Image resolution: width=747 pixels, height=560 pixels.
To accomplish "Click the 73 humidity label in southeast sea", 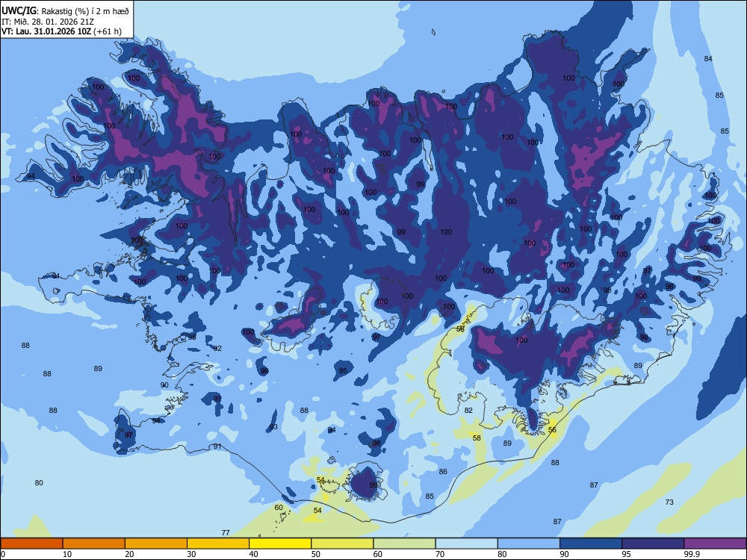I will [x=669, y=502].
